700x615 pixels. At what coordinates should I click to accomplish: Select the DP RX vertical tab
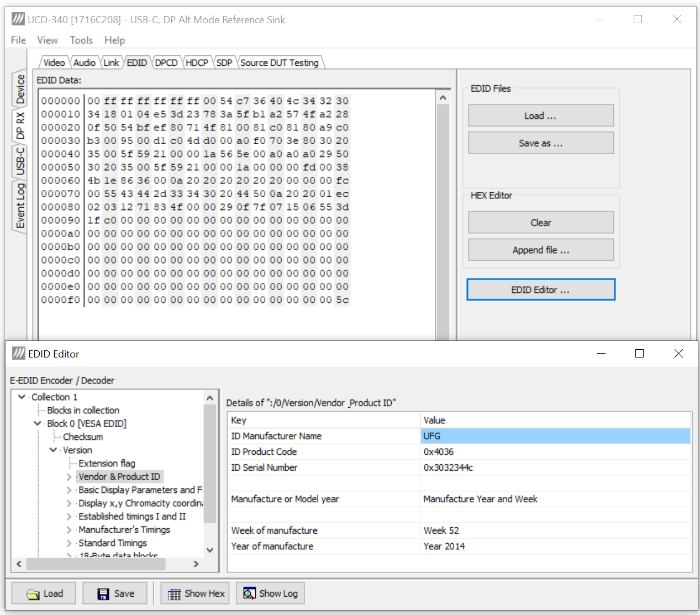pos(20,126)
